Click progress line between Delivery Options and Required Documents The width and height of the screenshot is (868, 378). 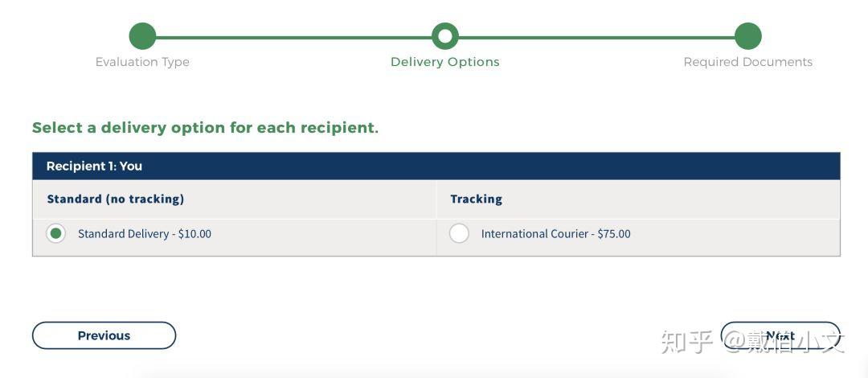596,36
